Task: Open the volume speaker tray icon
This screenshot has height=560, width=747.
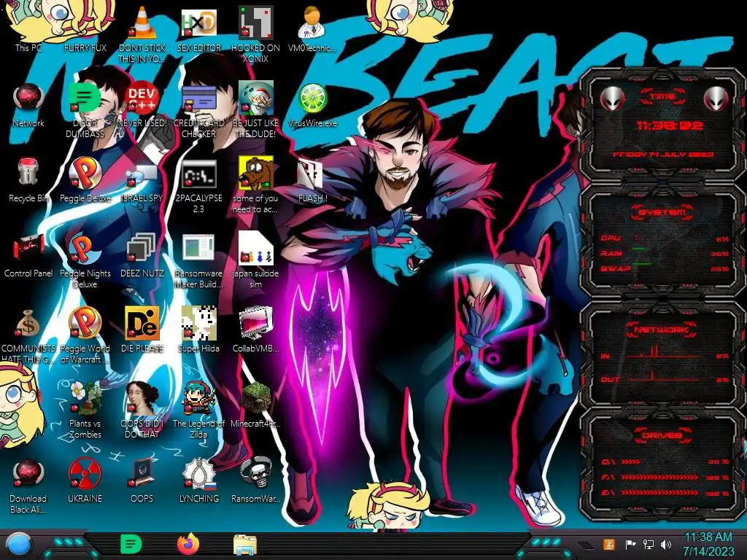Action: (x=666, y=544)
